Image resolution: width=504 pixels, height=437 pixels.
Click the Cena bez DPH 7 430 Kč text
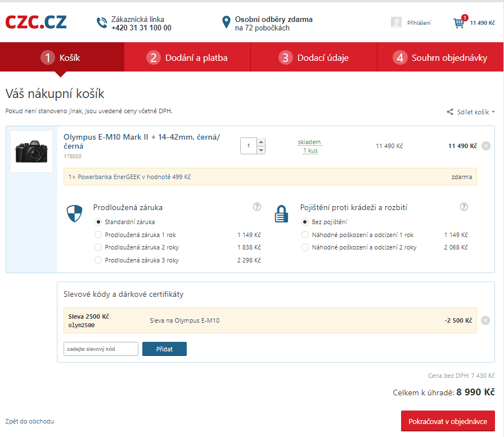tap(461, 376)
